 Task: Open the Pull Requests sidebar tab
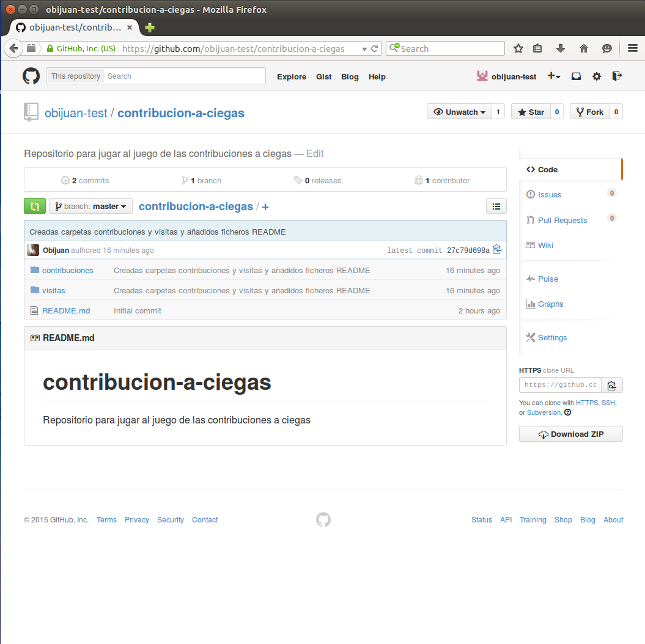562,220
